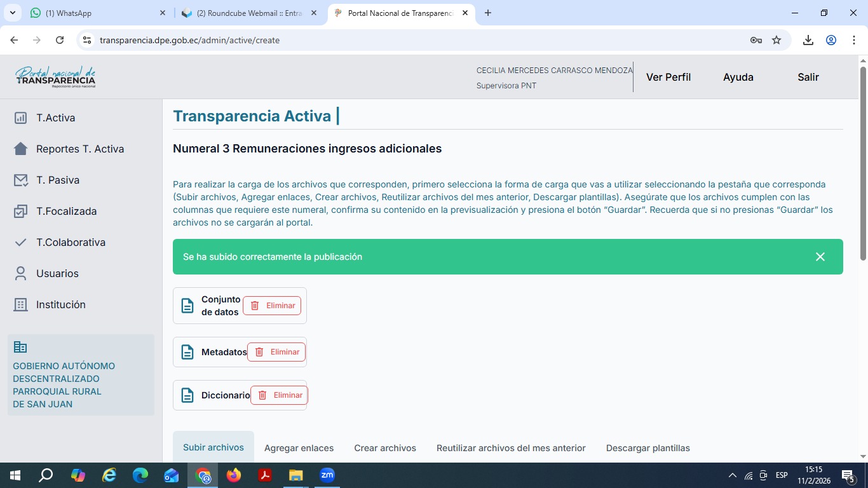Open Ver Perfil in the header
The width and height of the screenshot is (868, 488).
[668, 77]
